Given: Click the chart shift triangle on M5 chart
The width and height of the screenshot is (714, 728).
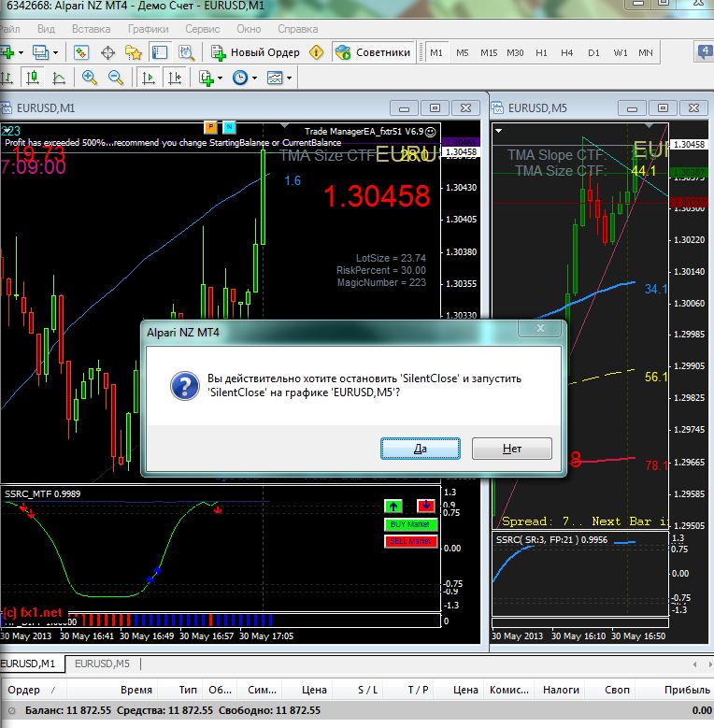Looking at the screenshot, I should click(649, 126).
